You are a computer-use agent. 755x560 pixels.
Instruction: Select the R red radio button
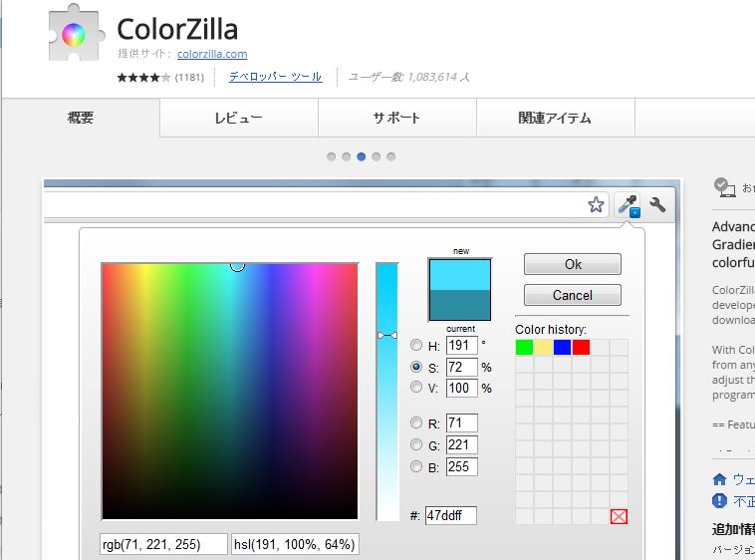pos(416,422)
